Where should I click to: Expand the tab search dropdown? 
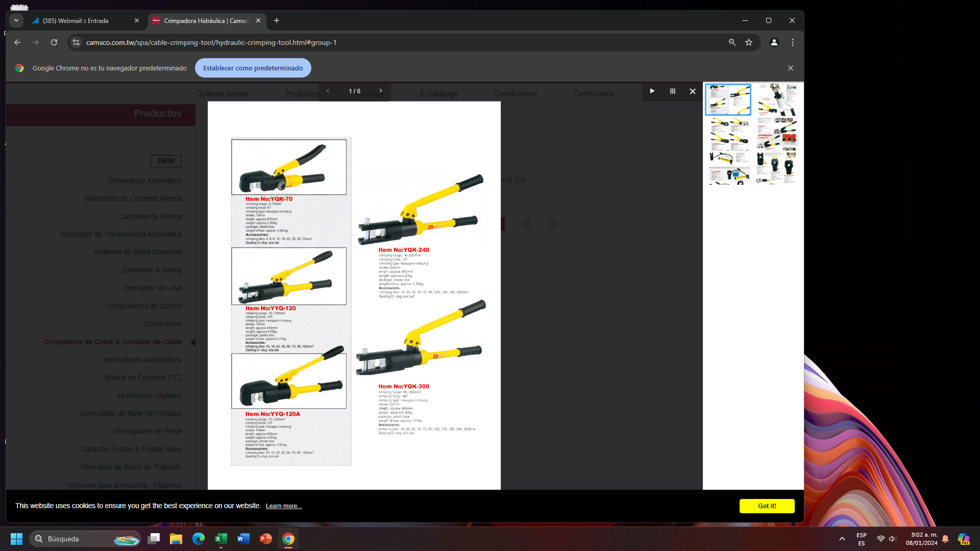(16, 21)
